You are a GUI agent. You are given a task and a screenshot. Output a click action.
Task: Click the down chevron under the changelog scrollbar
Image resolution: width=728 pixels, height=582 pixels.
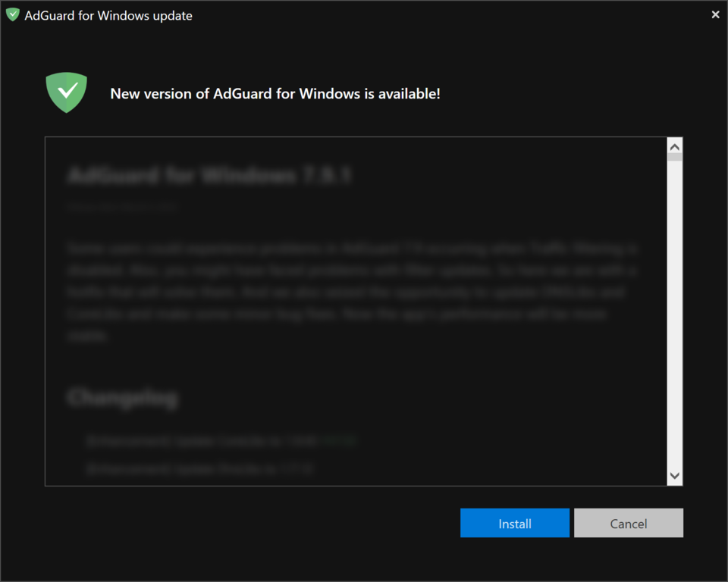[674, 476]
